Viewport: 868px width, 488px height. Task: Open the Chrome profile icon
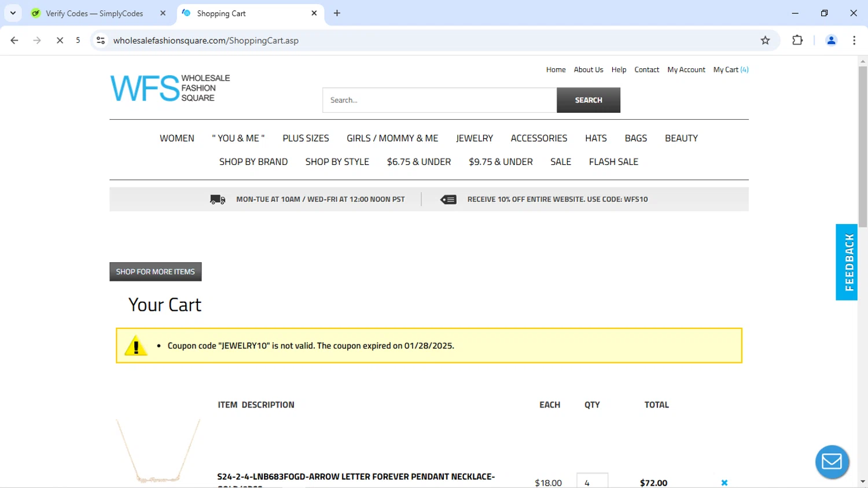[831, 41]
